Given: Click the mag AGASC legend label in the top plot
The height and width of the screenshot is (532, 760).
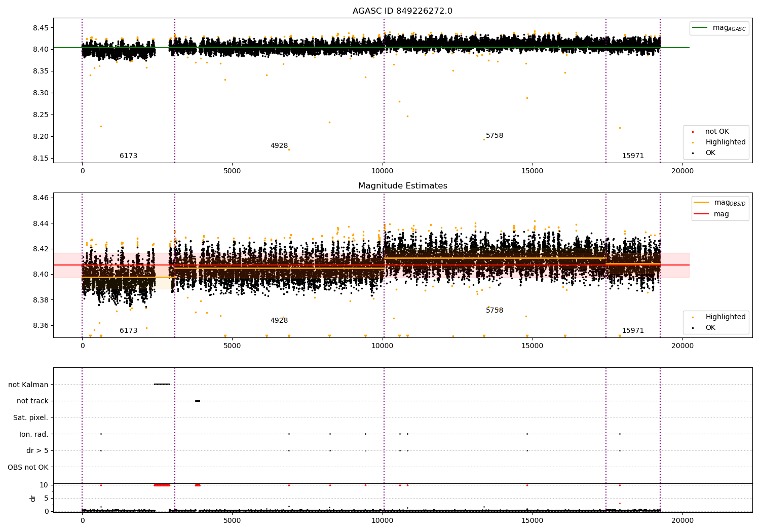Looking at the screenshot, I should [x=729, y=28].
